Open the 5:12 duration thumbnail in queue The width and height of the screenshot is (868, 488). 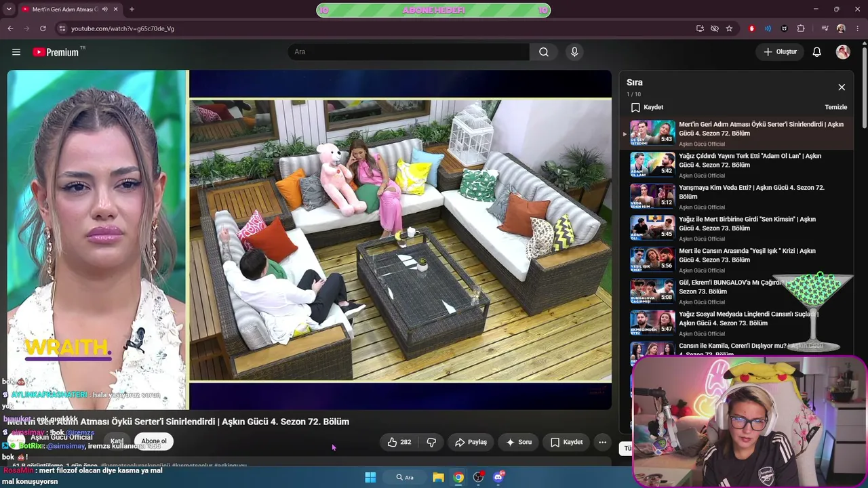pos(652,197)
